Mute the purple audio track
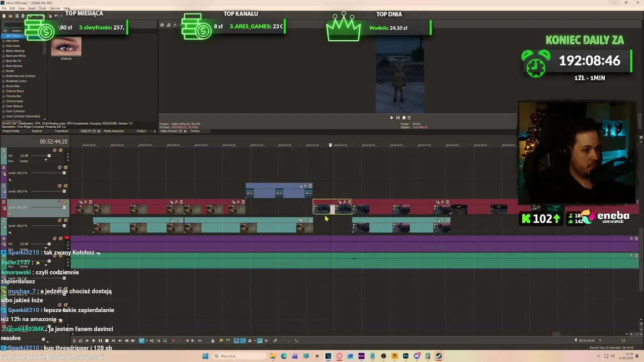The width and height of the screenshot is (644, 362). pos(54,238)
